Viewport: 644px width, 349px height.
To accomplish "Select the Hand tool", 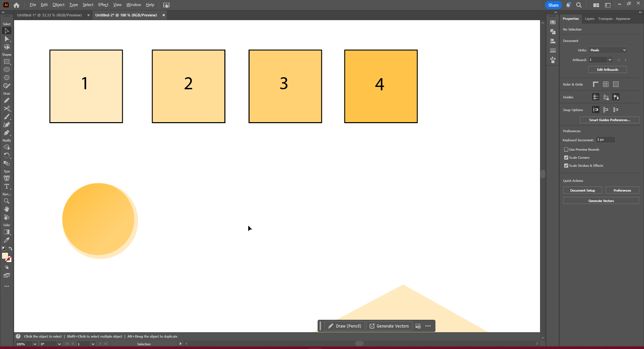I will (7, 209).
